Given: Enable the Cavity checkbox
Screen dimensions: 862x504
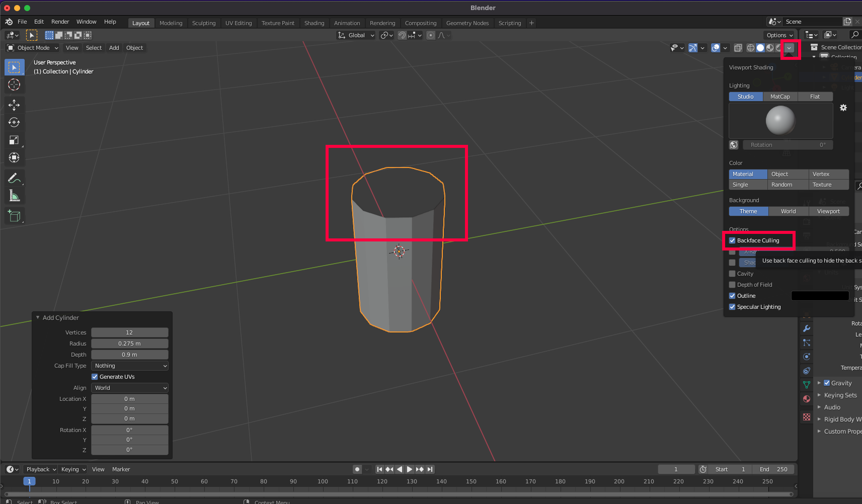Looking at the screenshot, I should pyautogui.click(x=732, y=274).
